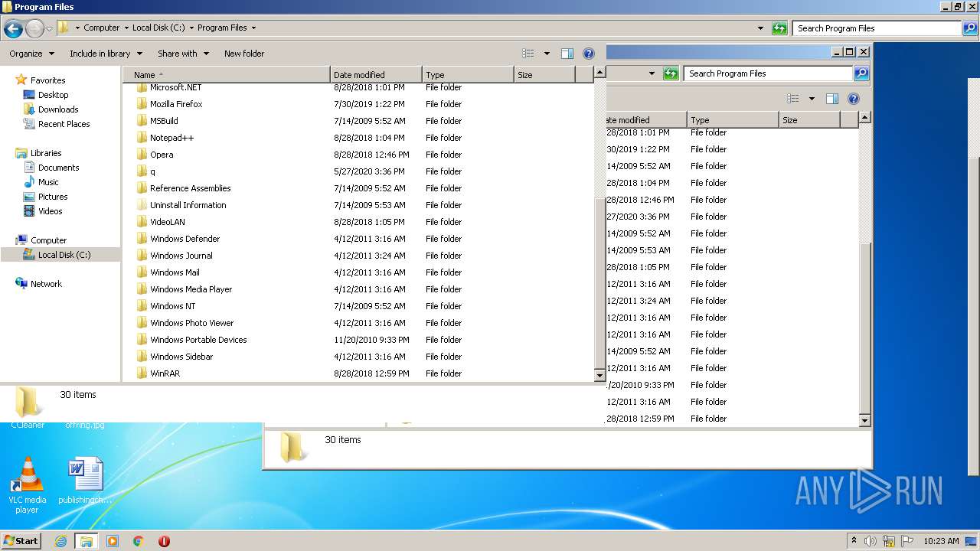Click Computer in the address breadcrumb
The width and height of the screenshot is (980, 551).
(101, 28)
